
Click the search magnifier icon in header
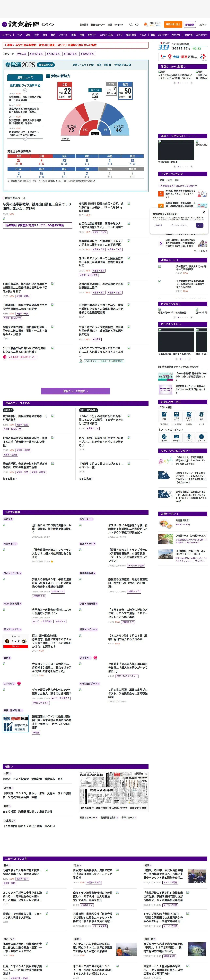tap(131, 24)
